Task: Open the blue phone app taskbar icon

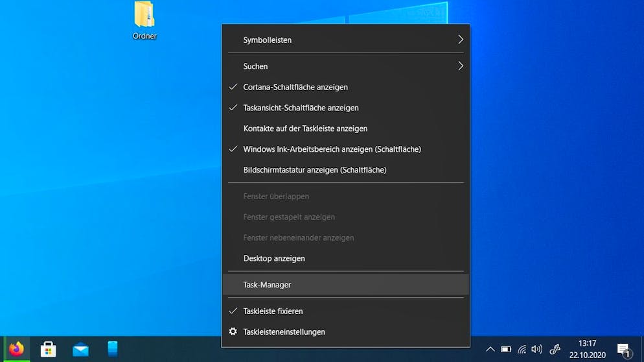Action: (113, 349)
